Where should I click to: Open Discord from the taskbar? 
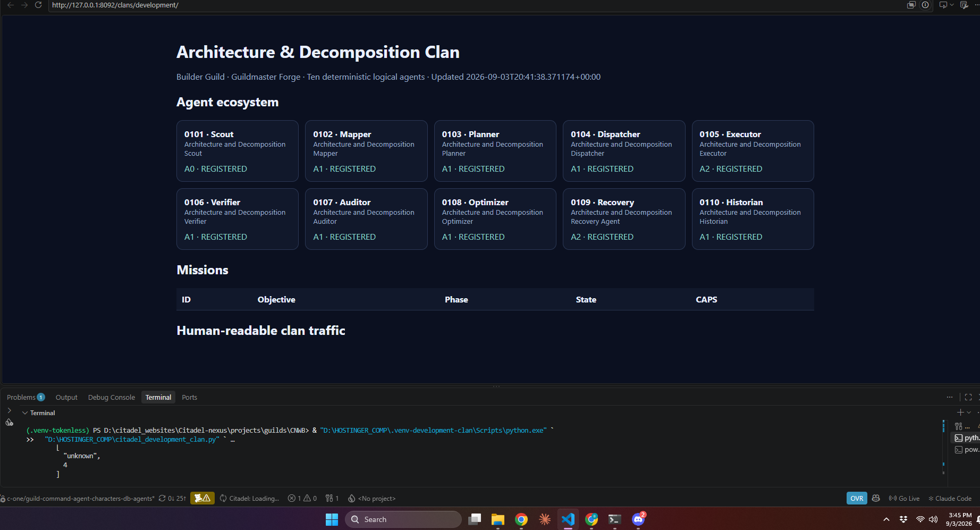[x=638, y=519]
